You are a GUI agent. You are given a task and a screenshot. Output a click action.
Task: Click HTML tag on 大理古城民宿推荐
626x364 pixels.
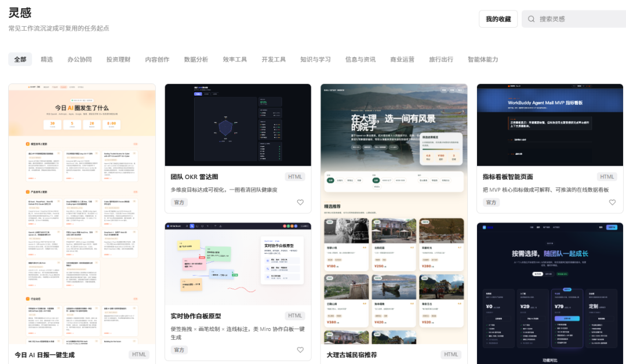pyautogui.click(x=451, y=354)
